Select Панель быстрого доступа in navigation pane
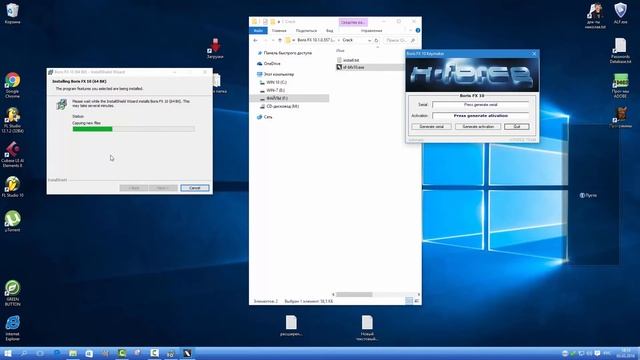Viewport: 640px width, 360px height. pos(284,53)
